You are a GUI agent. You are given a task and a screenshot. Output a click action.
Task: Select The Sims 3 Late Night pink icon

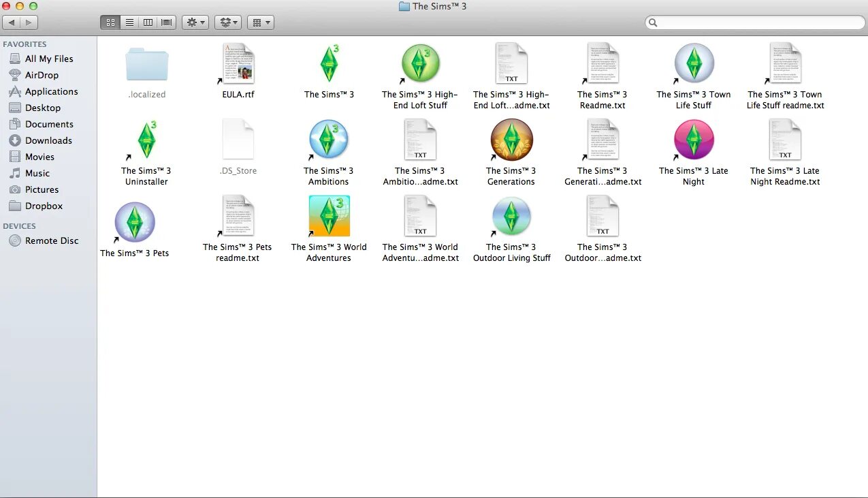point(693,140)
